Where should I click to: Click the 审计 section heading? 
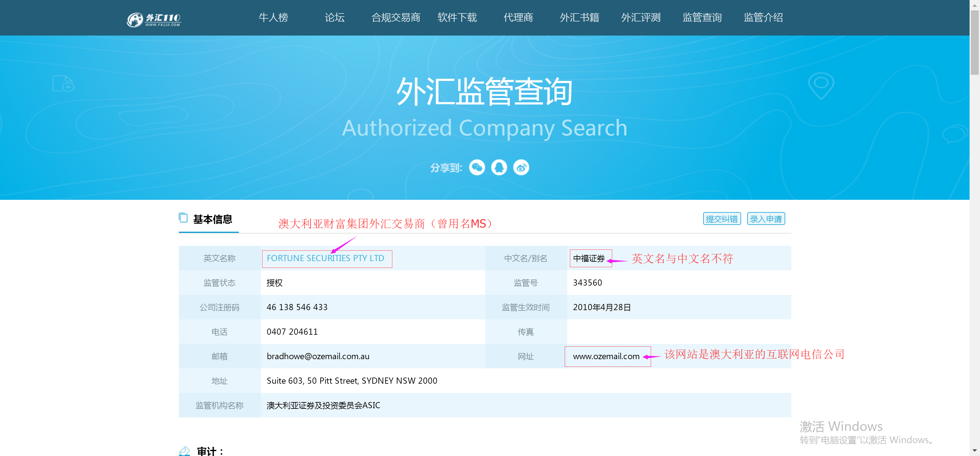(210, 451)
